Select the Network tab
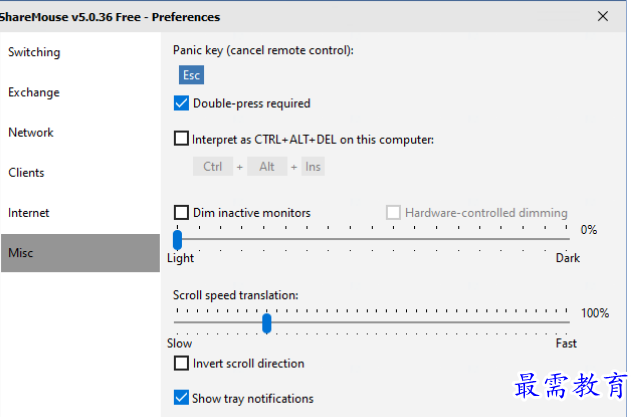The height and width of the screenshot is (417, 636). [x=31, y=132]
